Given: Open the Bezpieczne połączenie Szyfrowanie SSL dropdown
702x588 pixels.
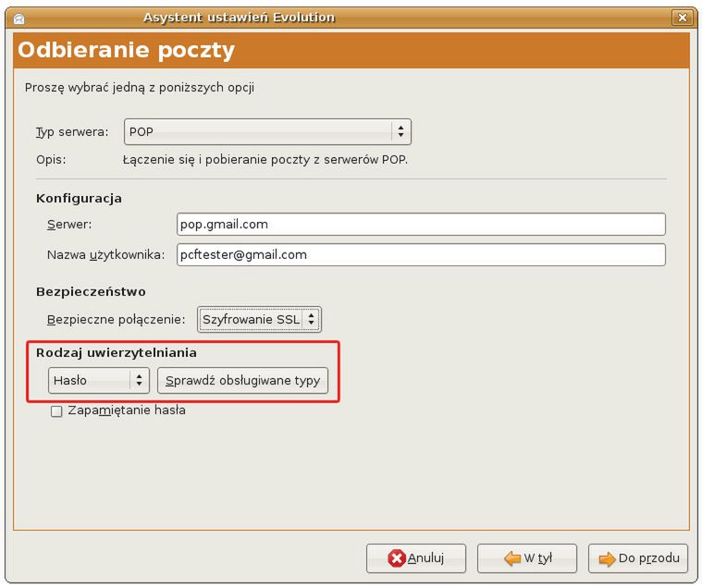Looking at the screenshot, I should point(259,320).
